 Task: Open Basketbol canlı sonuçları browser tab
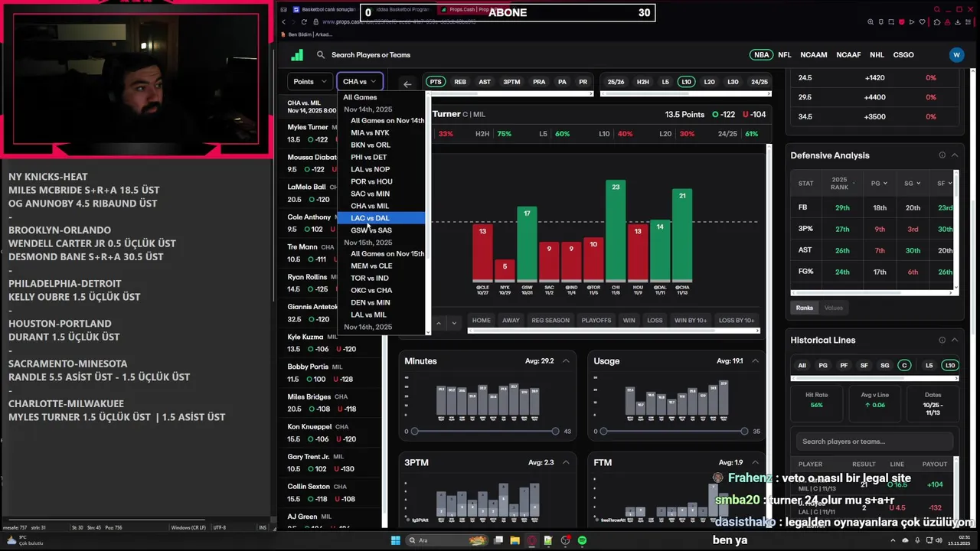click(x=325, y=10)
